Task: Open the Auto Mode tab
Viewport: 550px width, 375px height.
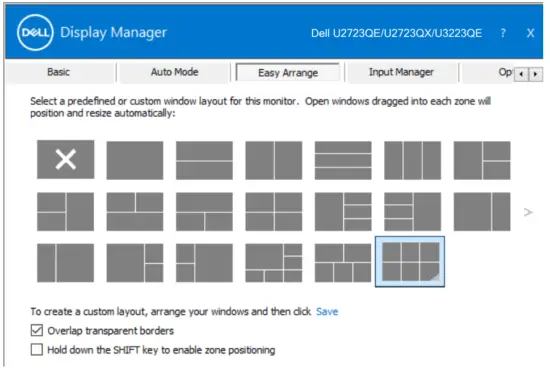Action: tap(174, 72)
